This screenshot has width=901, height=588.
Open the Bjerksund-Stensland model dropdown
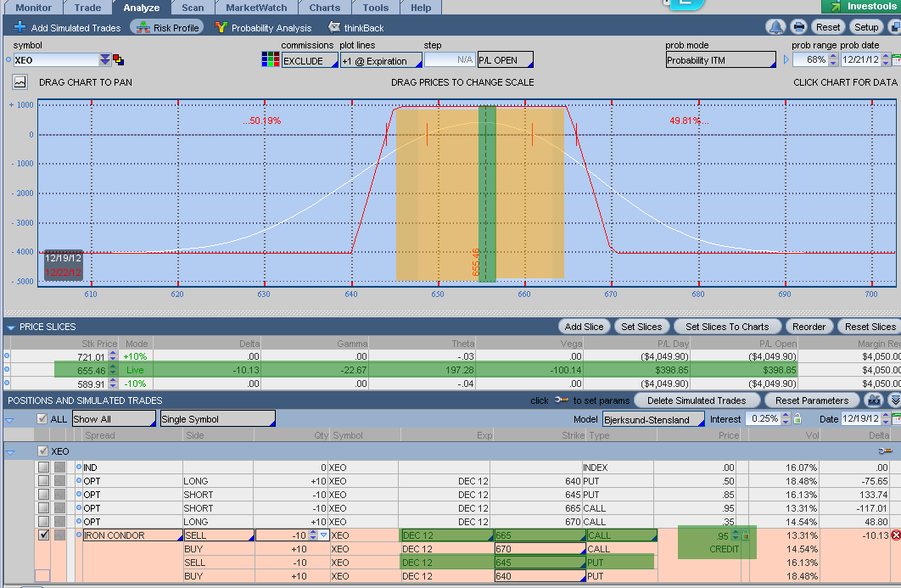coord(653,419)
